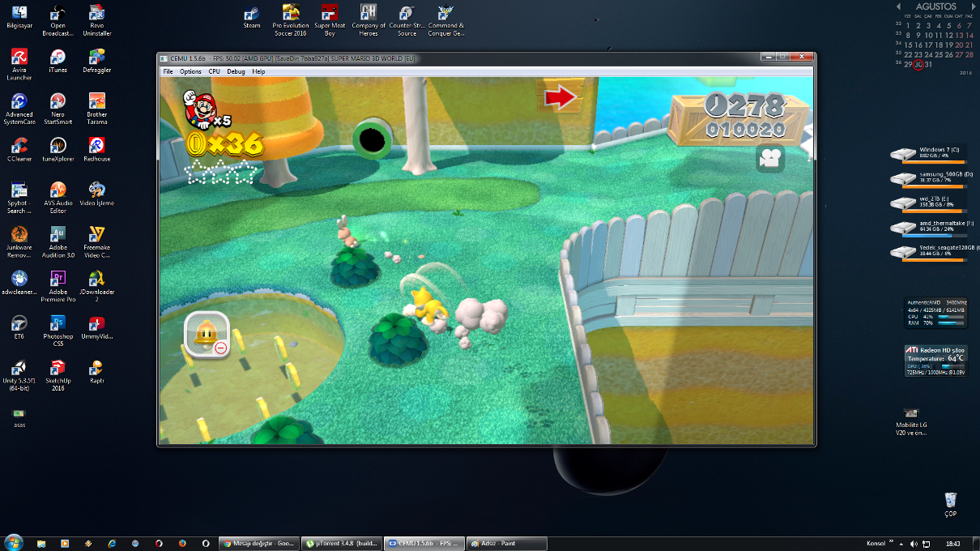Open the Photoshop CS5 shortcut

58,331
